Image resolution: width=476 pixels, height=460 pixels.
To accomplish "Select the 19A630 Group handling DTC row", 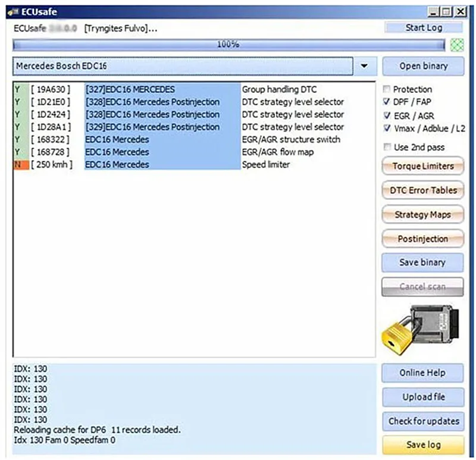I will point(195,89).
